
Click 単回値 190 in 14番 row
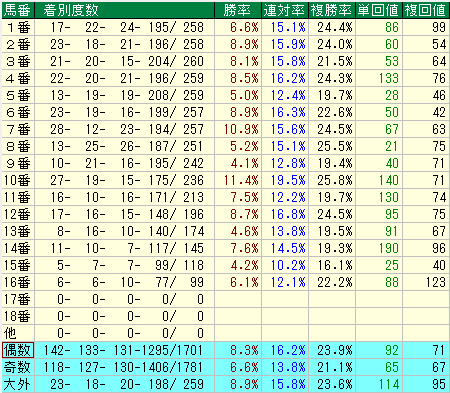[x=389, y=248]
